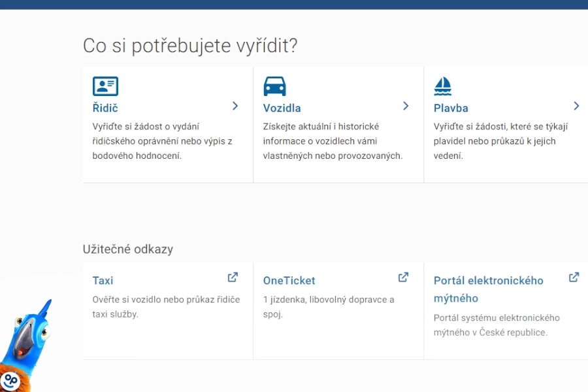Expand the Vozidla section chevron arrow
Viewport: 588px width, 392px height.
tap(406, 106)
